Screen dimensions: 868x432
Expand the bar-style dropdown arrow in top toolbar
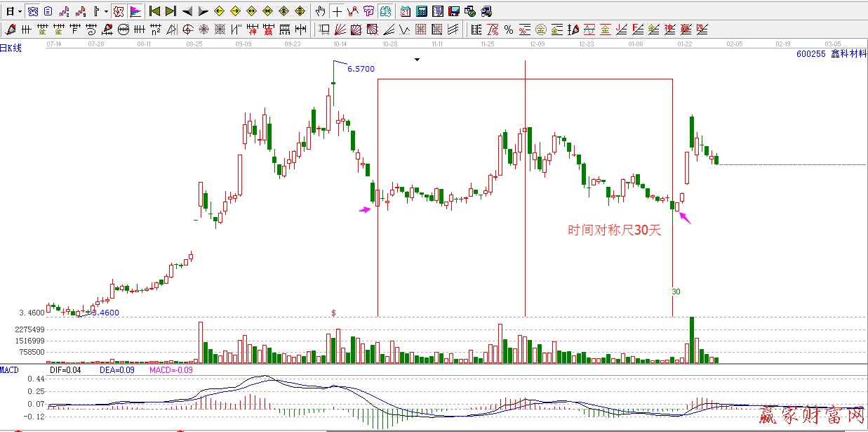pyautogui.click(x=106, y=11)
